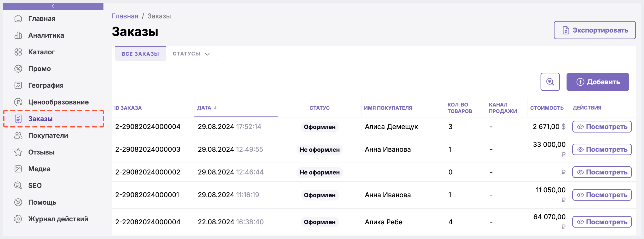Click the SEO magnifier icon
This screenshot has height=239, width=644.
(x=18, y=185)
